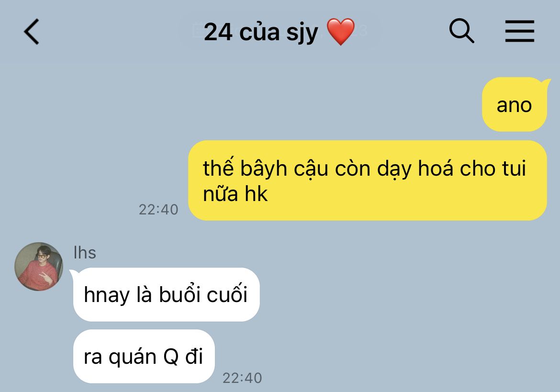Tap "nữa hk" text in yellow bubble

pos(235,194)
